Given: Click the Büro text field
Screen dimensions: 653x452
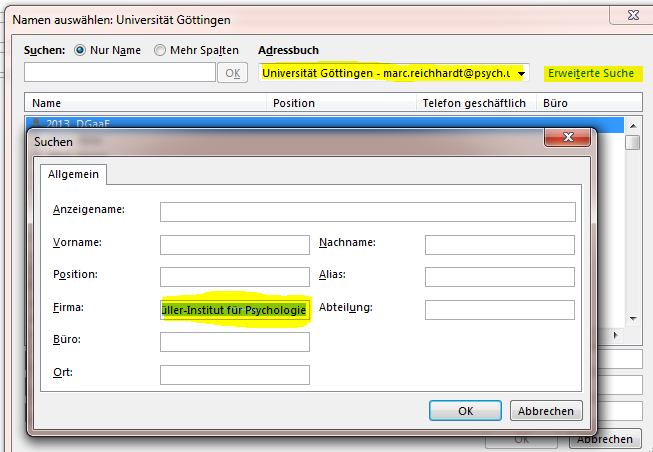Looking at the screenshot, I should click(x=234, y=342).
